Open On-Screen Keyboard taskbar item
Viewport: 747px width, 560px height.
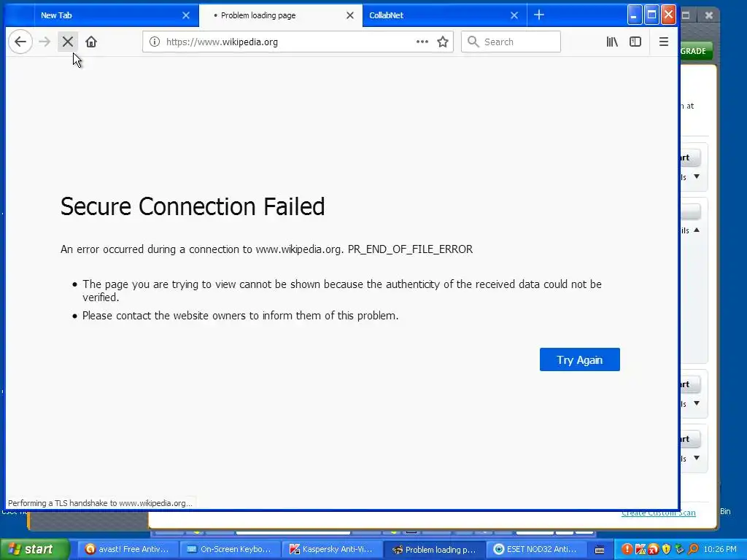tap(229, 550)
